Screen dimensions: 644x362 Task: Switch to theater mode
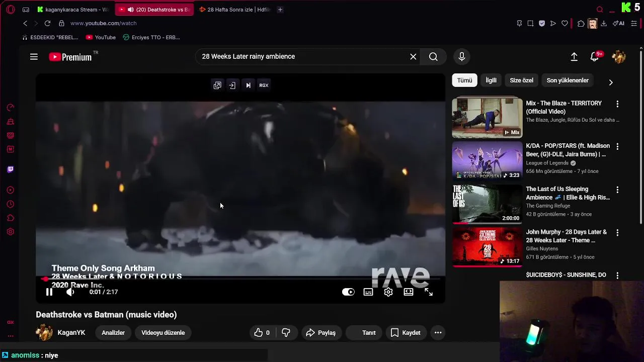click(409, 292)
